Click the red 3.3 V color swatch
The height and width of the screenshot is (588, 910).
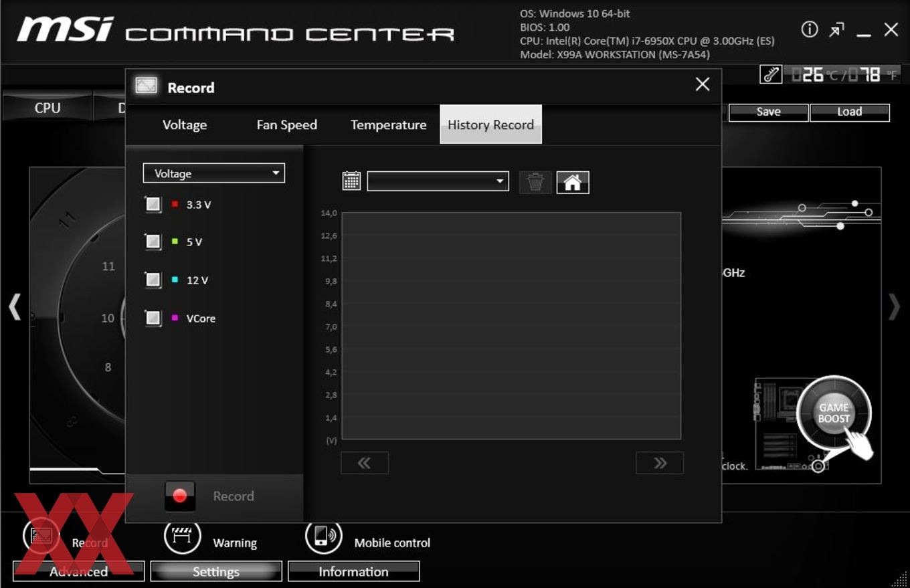tap(175, 204)
